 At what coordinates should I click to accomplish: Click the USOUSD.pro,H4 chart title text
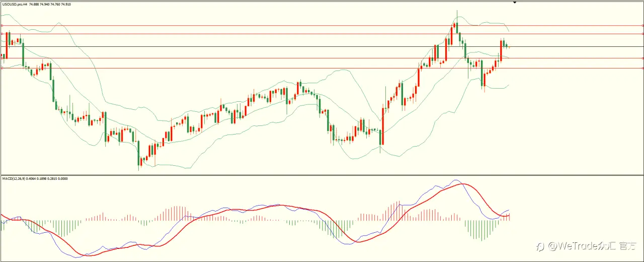click(x=15, y=4)
